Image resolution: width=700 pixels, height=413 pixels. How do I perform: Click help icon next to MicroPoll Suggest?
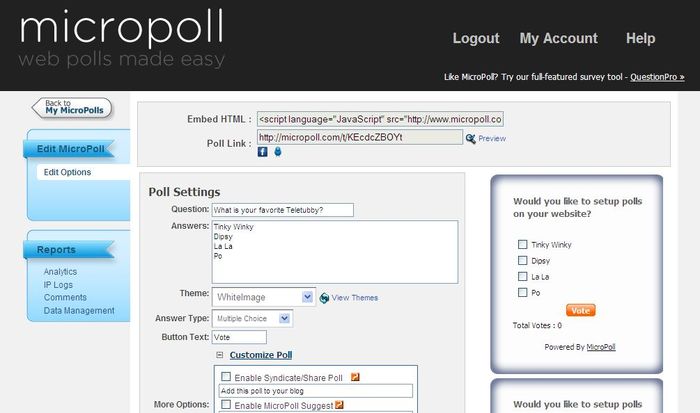[x=339, y=405]
